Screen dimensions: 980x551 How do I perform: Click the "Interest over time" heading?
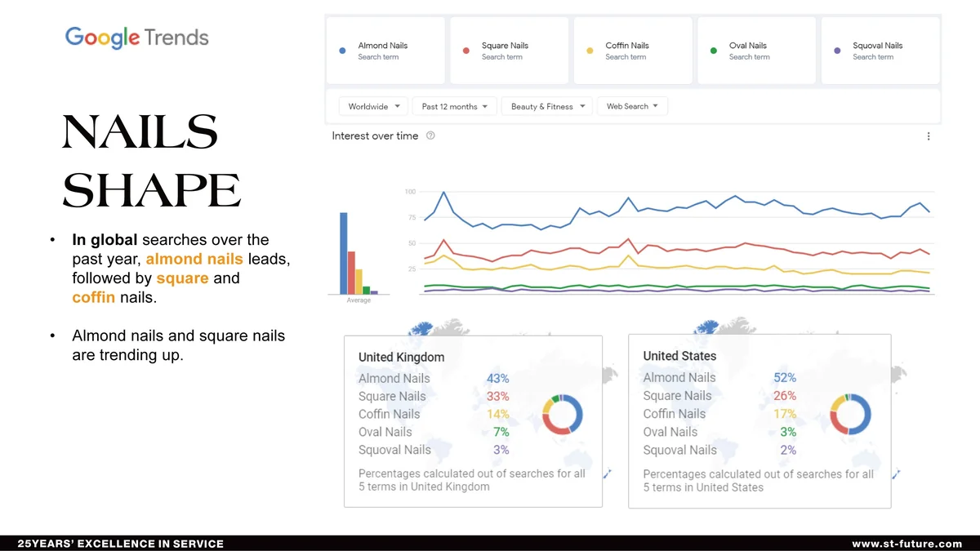pyautogui.click(x=375, y=136)
